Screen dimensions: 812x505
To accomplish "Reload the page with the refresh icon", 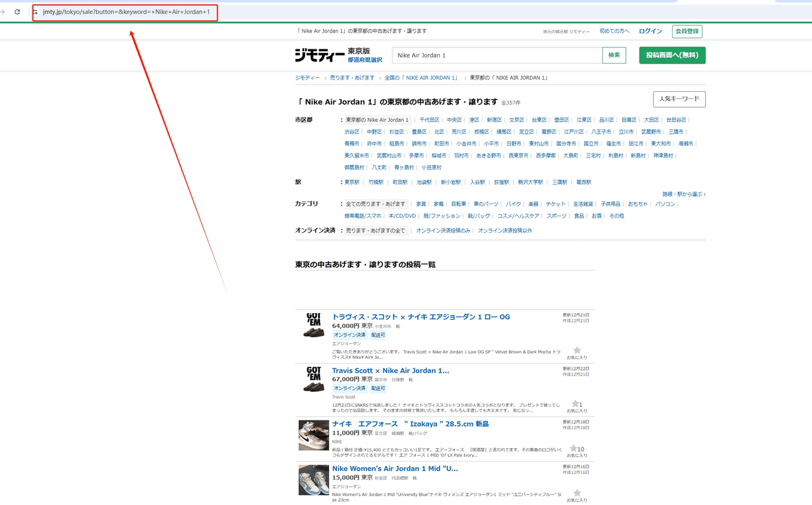I will [x=17, y=12].
